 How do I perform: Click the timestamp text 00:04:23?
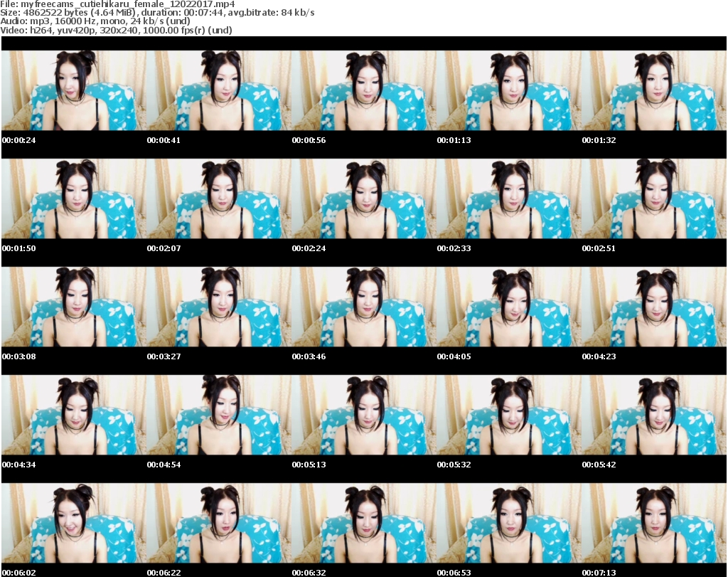tap(599, 356)
